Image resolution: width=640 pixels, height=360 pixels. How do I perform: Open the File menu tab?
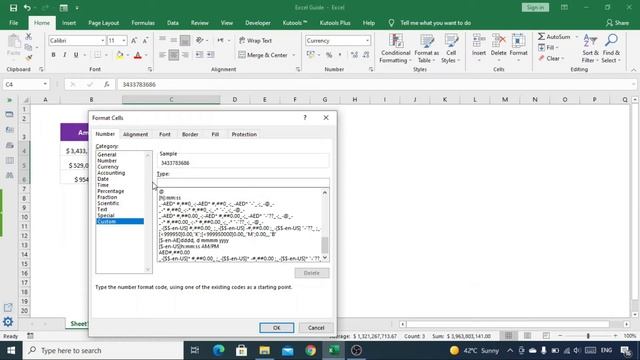tap(13, 23)
